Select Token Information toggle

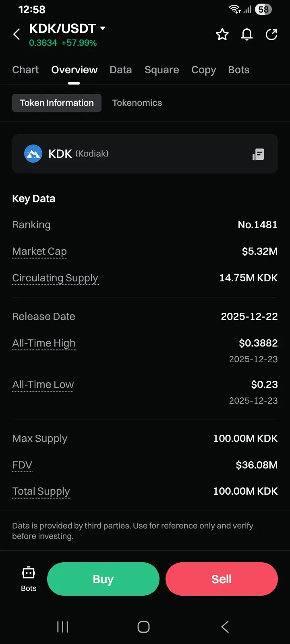57,103
